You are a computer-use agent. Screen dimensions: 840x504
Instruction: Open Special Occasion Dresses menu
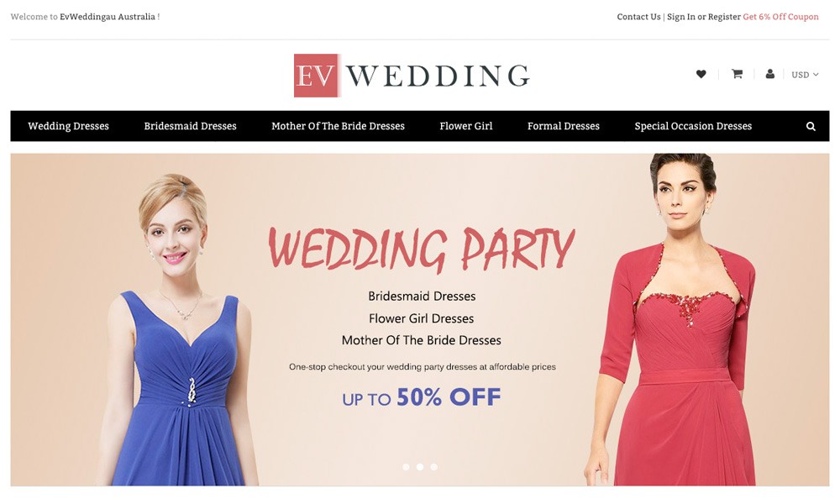click(x=693, y=126)
